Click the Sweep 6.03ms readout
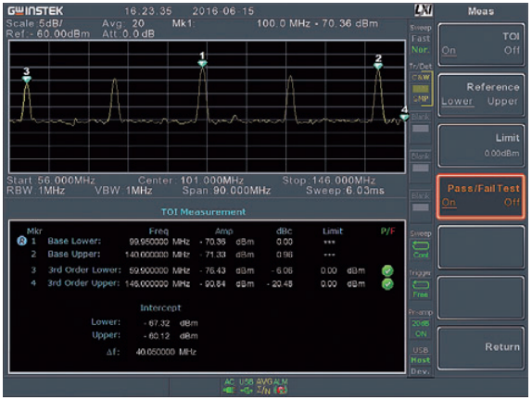532x400 pixels. coord(345,191)
